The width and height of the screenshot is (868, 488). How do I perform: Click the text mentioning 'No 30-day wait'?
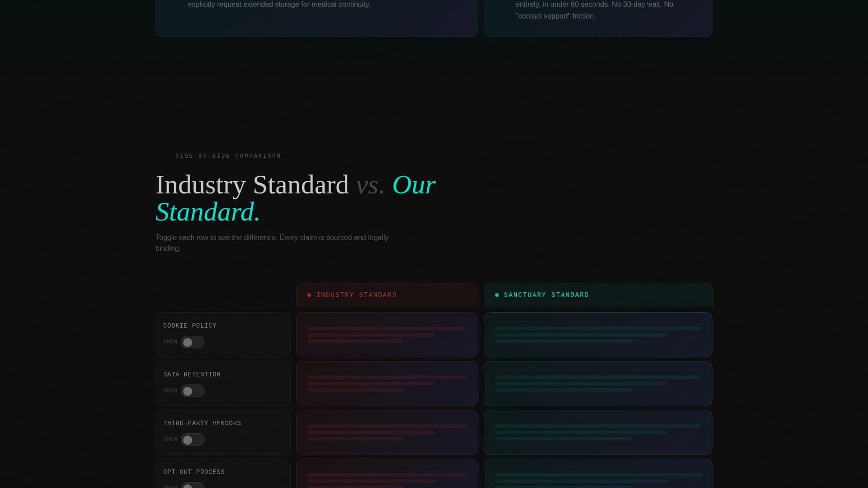coord(594,10)
